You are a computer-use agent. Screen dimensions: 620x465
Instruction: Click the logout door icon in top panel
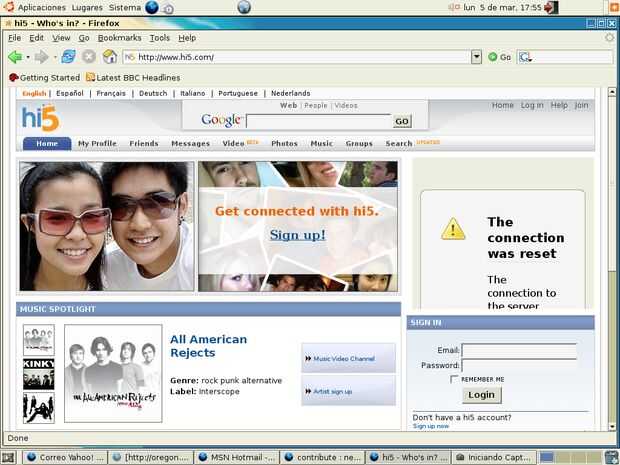pos(551,7)
